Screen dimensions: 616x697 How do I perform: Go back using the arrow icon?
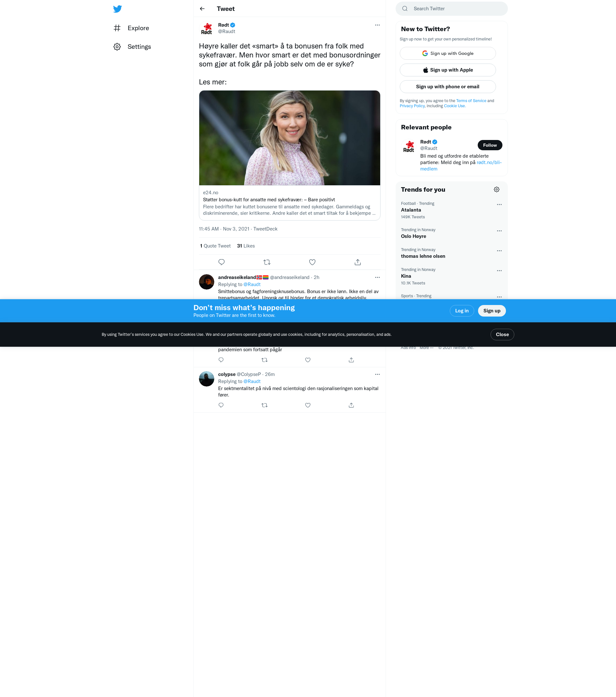click(x=202, y=9)
